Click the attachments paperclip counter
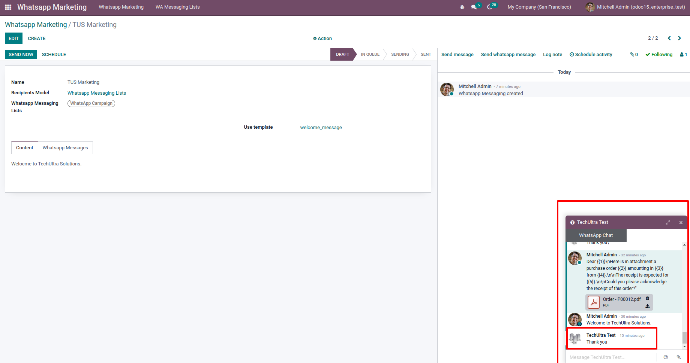This screenshot has width=690, height=363. point(634,55)
